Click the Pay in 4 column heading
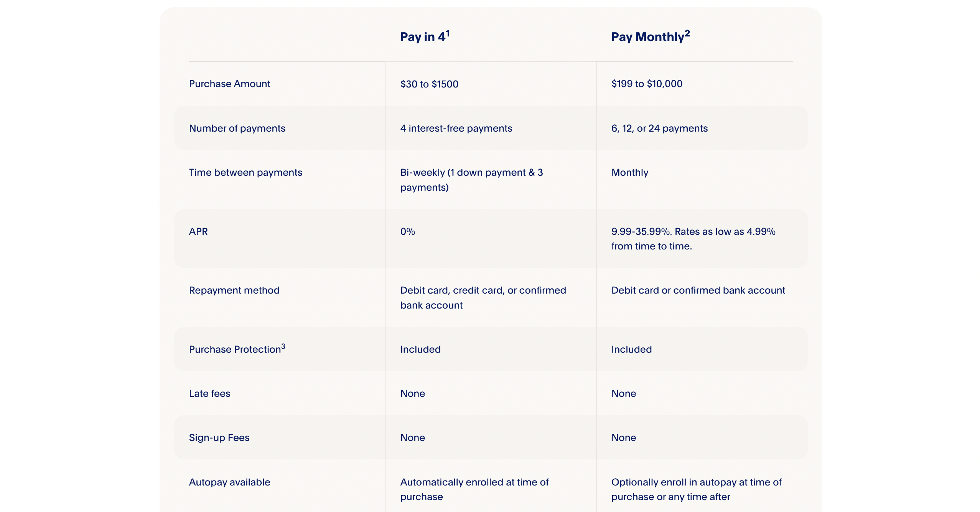The height and width of the screenshot is (512, 980). click(x=422, y=37)
